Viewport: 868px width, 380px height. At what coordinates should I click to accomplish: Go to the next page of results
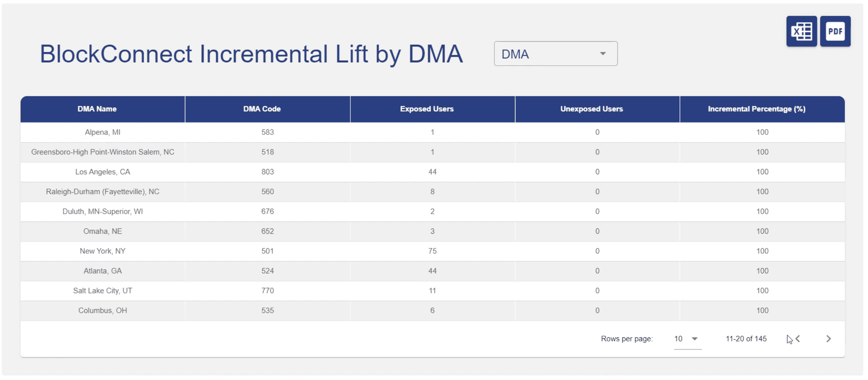tap(828, 339)
